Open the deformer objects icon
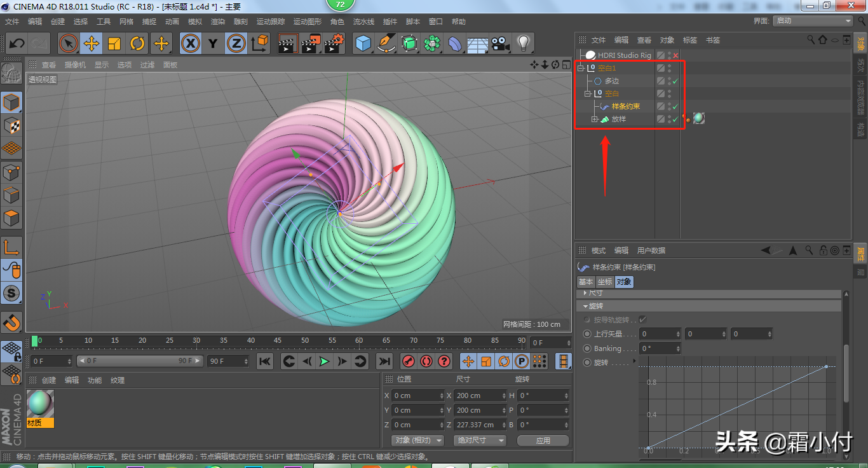The image size is (868, 468). (455, 44)
